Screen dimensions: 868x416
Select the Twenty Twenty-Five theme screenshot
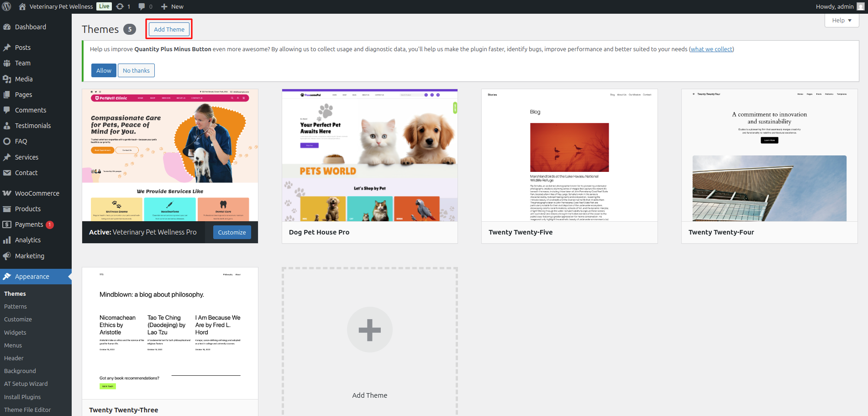point(569,155)
